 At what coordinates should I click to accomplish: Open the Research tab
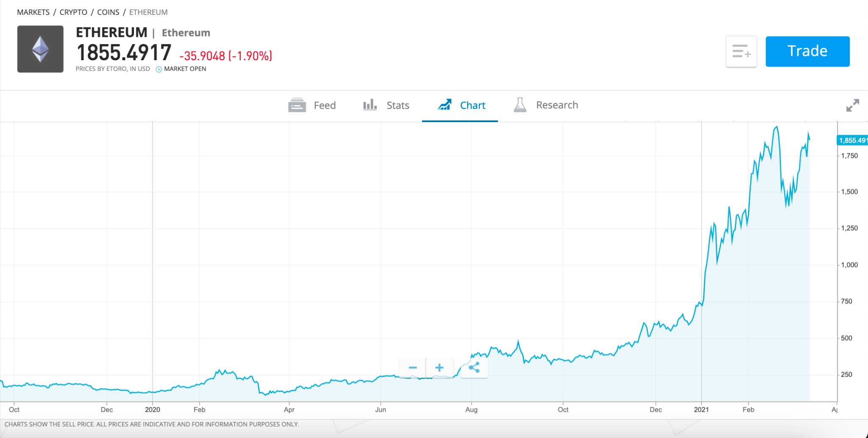click(546, 105)
